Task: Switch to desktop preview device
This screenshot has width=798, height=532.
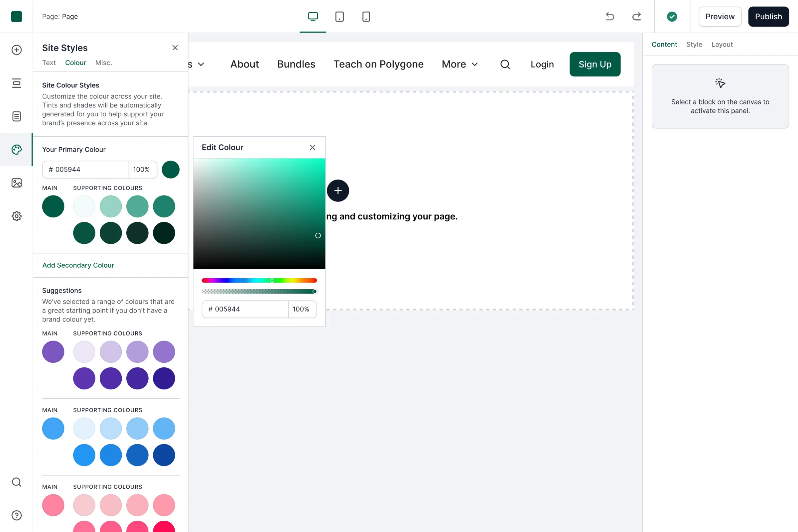Action: pyautogui.click(x=313, y=16)
